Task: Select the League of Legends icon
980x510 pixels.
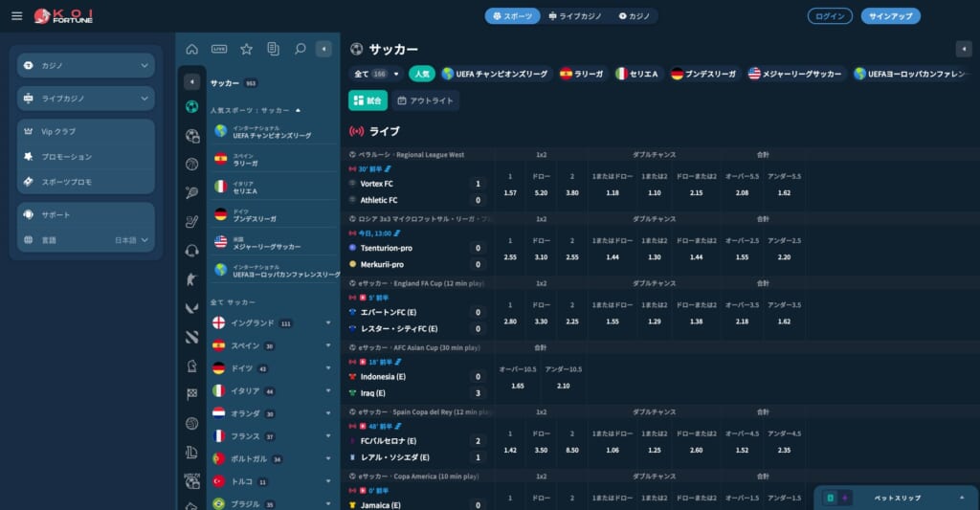Action: pyautogui.click(x=191, y=452)
